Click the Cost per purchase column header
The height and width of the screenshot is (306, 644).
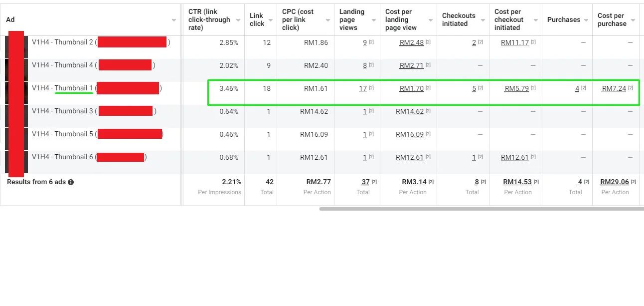[612, 20]
